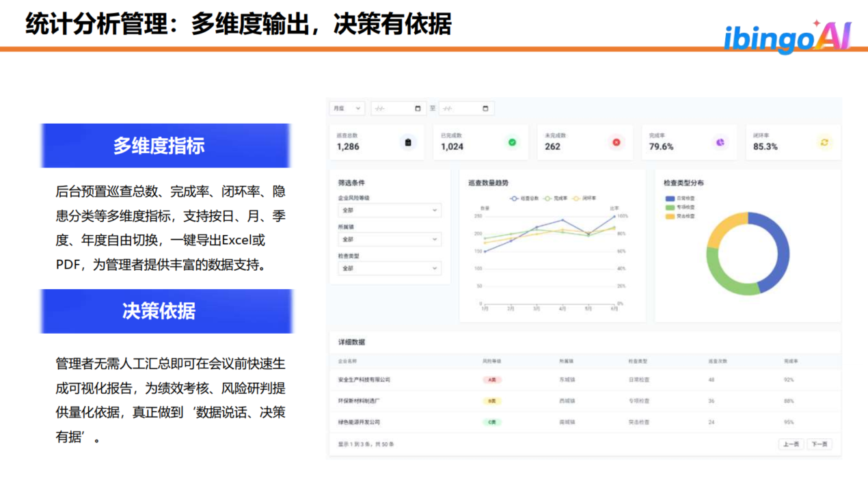Click the 巡查次数 column header
Screen dimensions: 868x482
coord(718,360)
